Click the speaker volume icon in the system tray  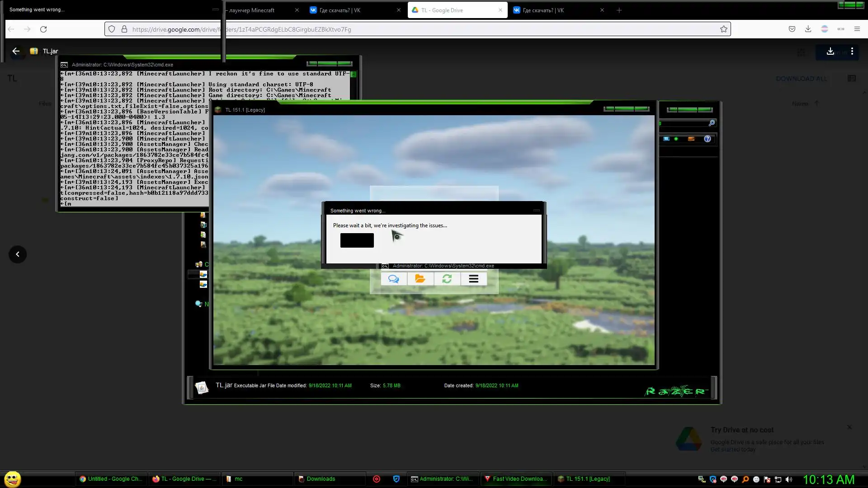(x=789, y=479)
